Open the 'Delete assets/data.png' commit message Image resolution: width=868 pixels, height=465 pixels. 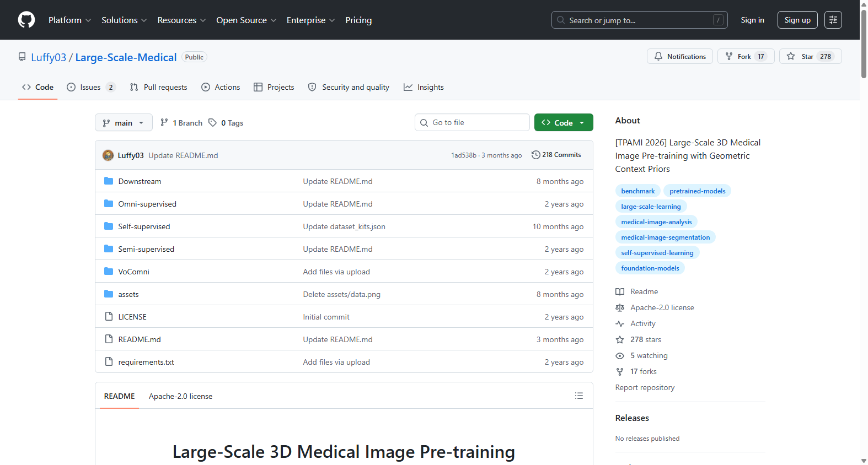341,294
